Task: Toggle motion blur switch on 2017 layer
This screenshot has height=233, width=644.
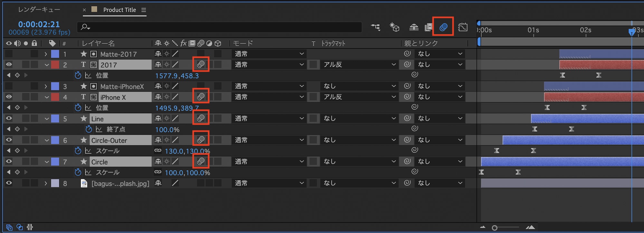Action: (x=201, y=65)
